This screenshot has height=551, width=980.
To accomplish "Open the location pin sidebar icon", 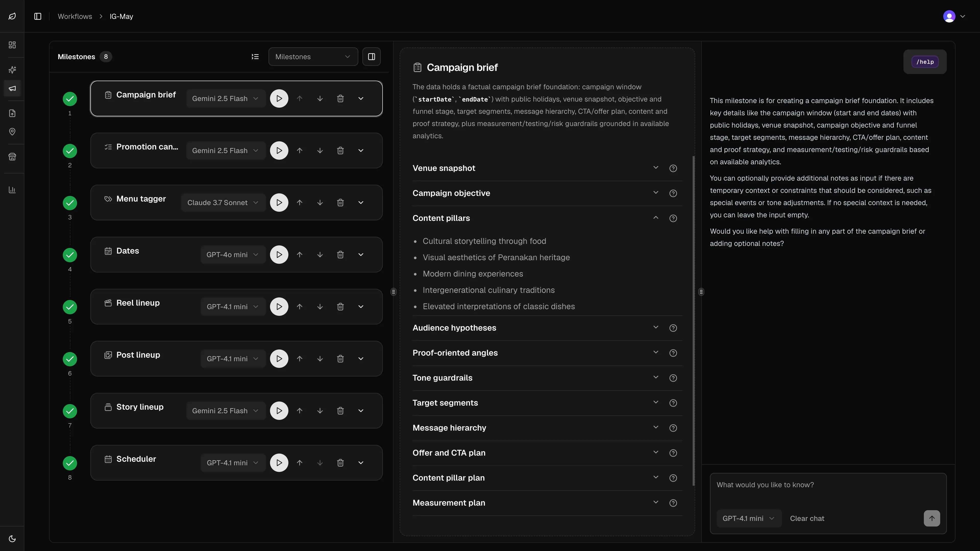I will pos(12,132).
